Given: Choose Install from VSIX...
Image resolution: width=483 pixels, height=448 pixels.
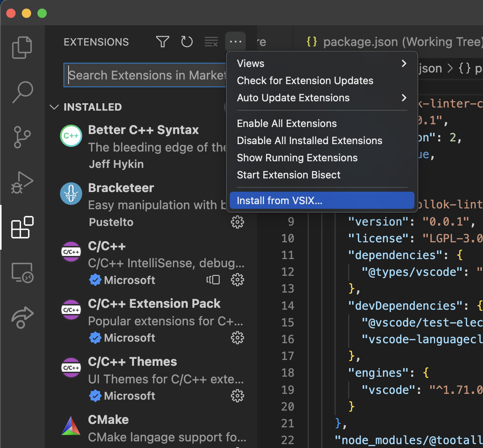Looking at the screenshot, I should [322, 201].
